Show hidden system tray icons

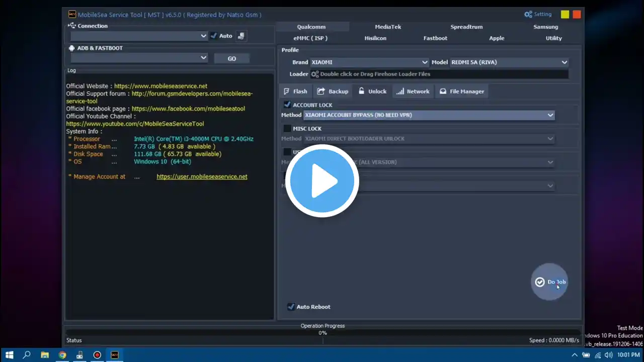point(575,355)
